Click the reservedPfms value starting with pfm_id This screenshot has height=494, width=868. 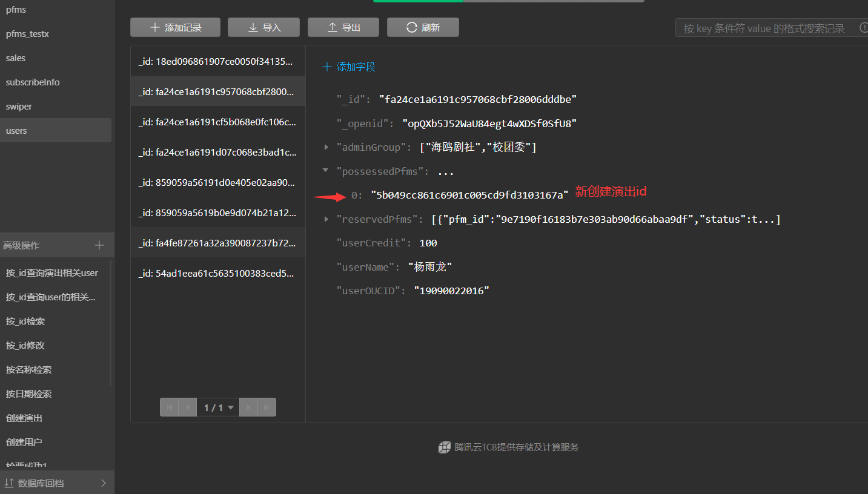tap(606, 219)
